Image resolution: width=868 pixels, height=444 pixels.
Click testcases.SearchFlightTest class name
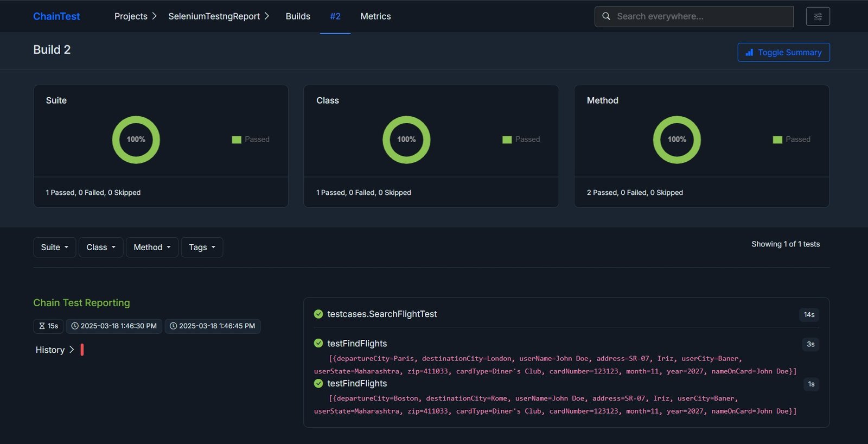tap(382, 314)
